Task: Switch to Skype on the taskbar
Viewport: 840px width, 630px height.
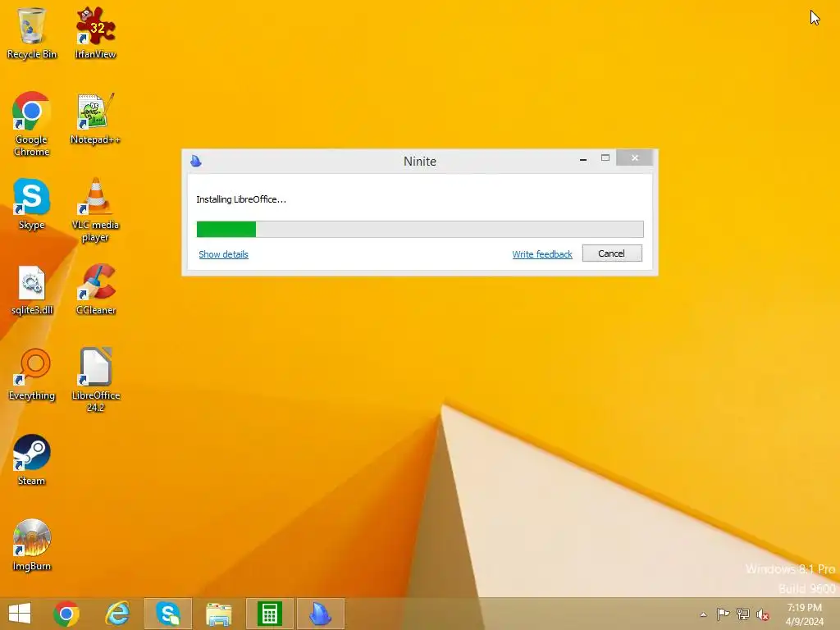Action: click(168, 614)
